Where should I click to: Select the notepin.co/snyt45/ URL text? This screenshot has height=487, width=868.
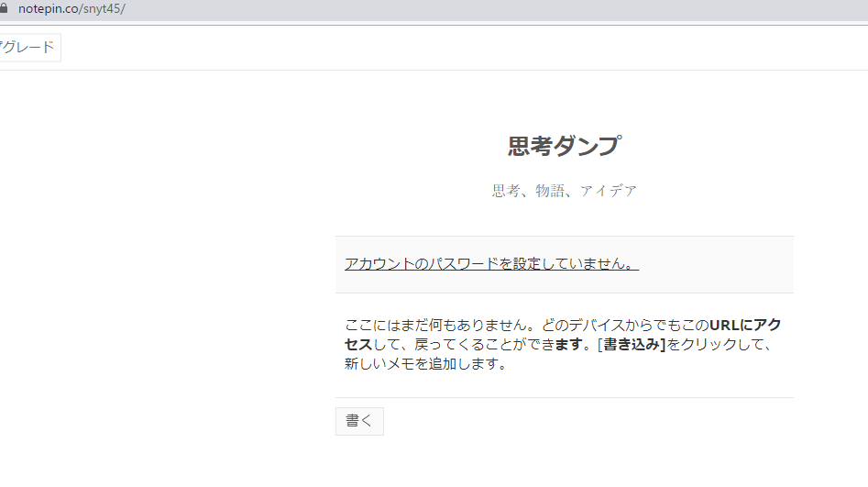pos(71,9)
